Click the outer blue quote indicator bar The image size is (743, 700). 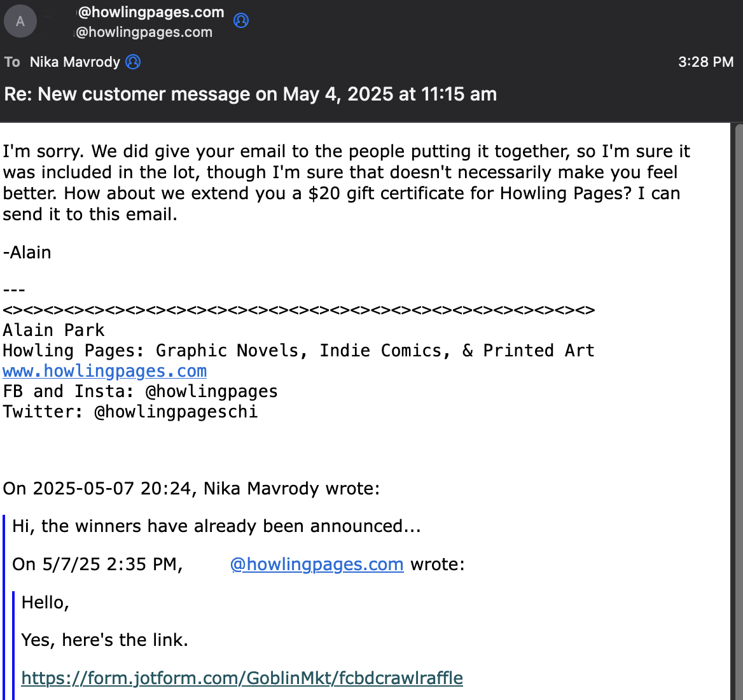[4, 608]
